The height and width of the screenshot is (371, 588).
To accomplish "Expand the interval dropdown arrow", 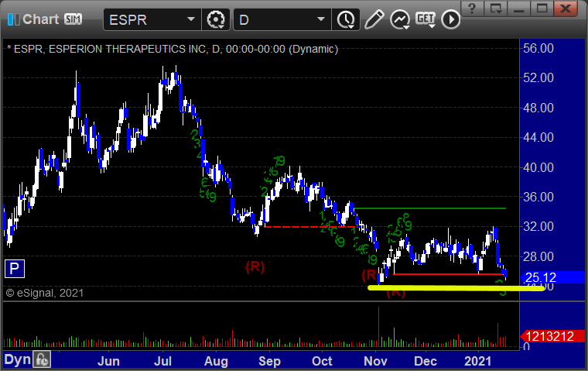I will coord(321,19).
